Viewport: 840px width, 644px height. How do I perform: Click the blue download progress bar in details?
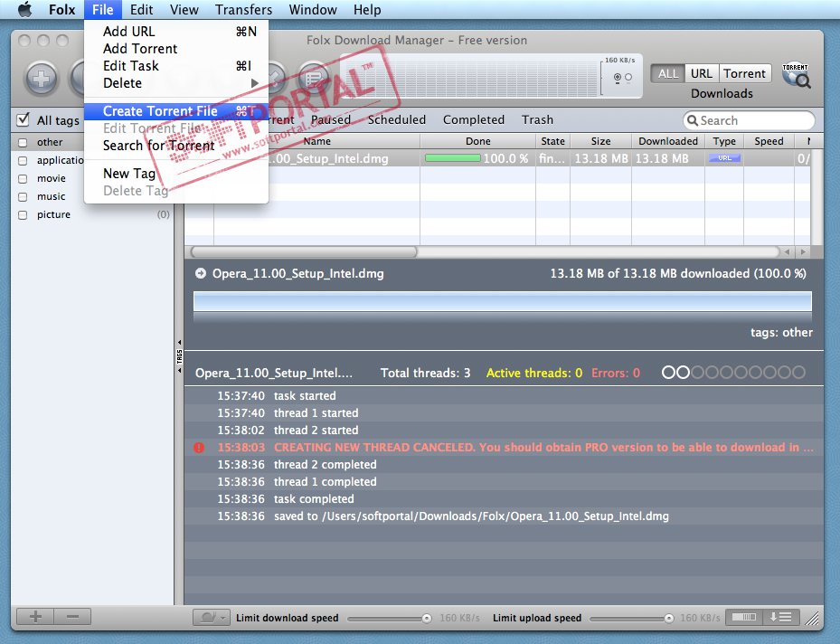(503, 301)
